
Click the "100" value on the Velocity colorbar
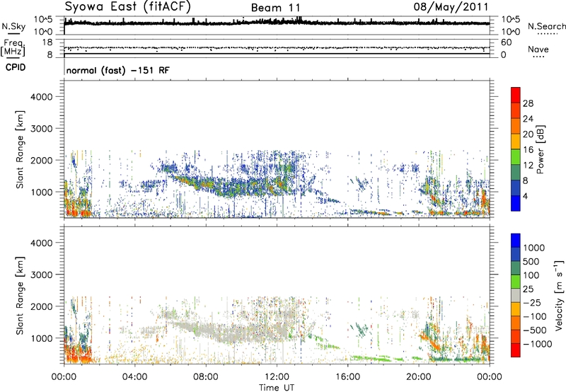pyautogui.click(x=531, y=275)
